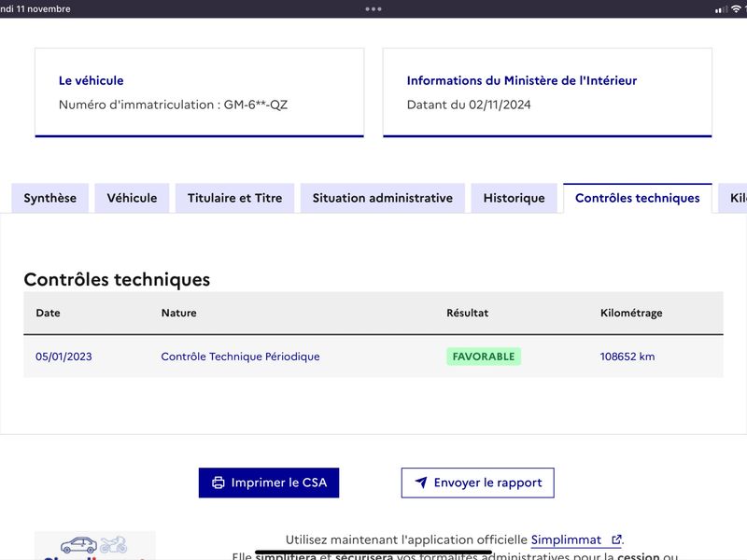Click the FAVORABLE result badge
The width and height of the screenshot is (747, 560).
[484, 357]
